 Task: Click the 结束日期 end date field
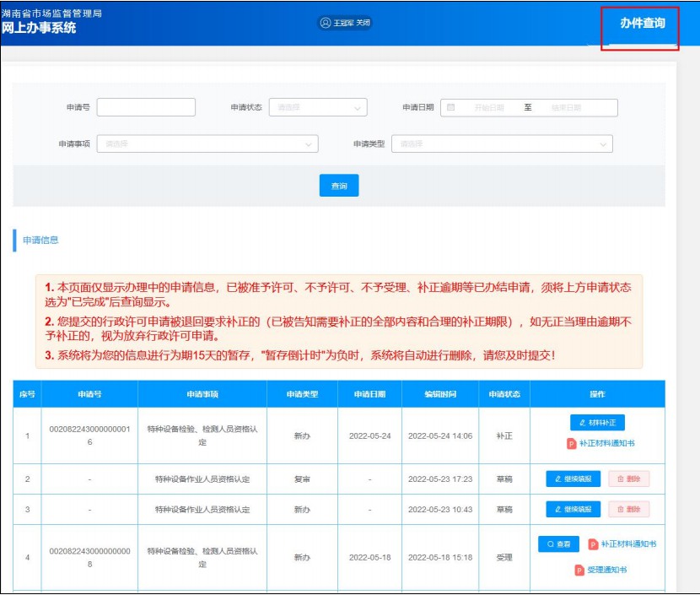(567, 108)
